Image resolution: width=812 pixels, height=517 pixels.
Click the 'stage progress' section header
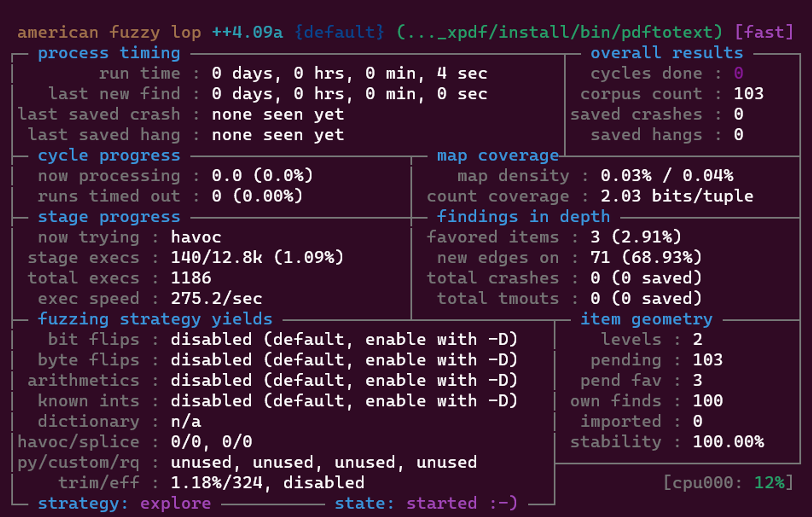tap(109, 217)
